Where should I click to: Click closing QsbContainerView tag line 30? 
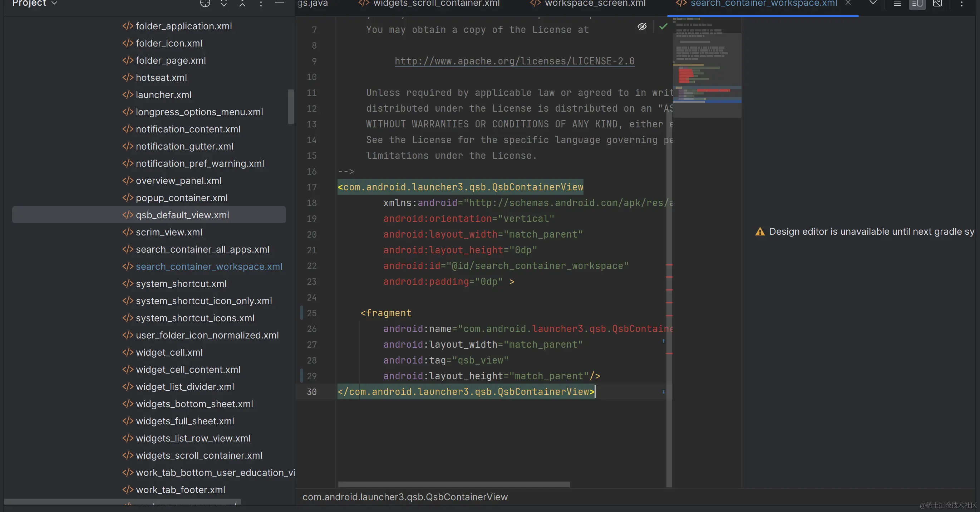(466, 391)
